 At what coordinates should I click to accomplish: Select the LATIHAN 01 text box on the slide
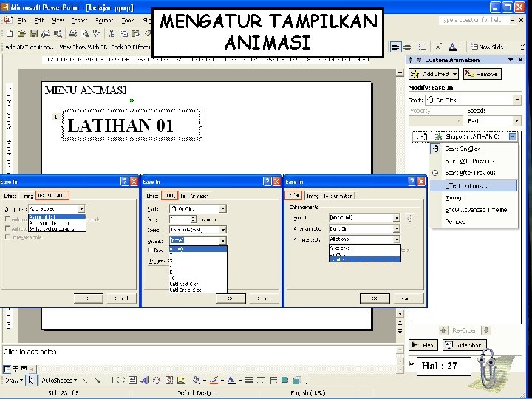pos(132,125)
